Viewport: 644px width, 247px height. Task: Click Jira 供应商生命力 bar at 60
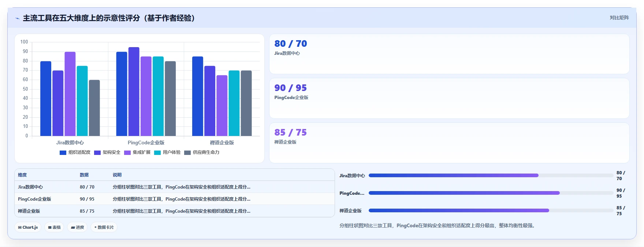(x=94, y=108)
